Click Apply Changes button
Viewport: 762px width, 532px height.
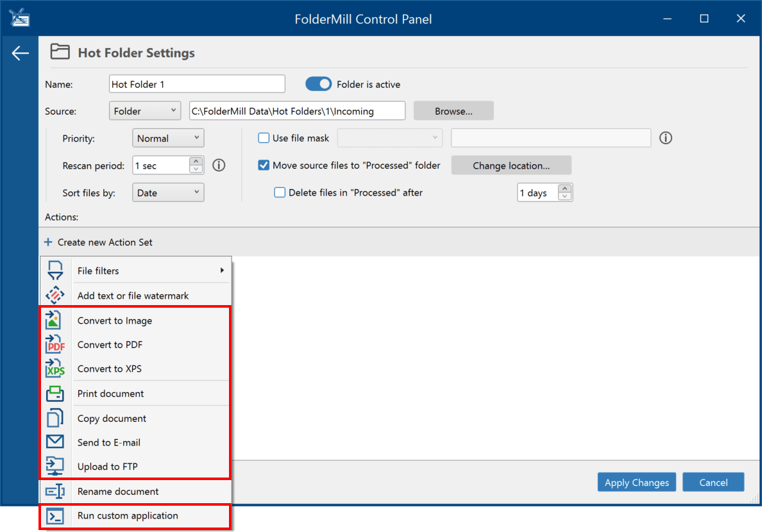click(637, 482)
